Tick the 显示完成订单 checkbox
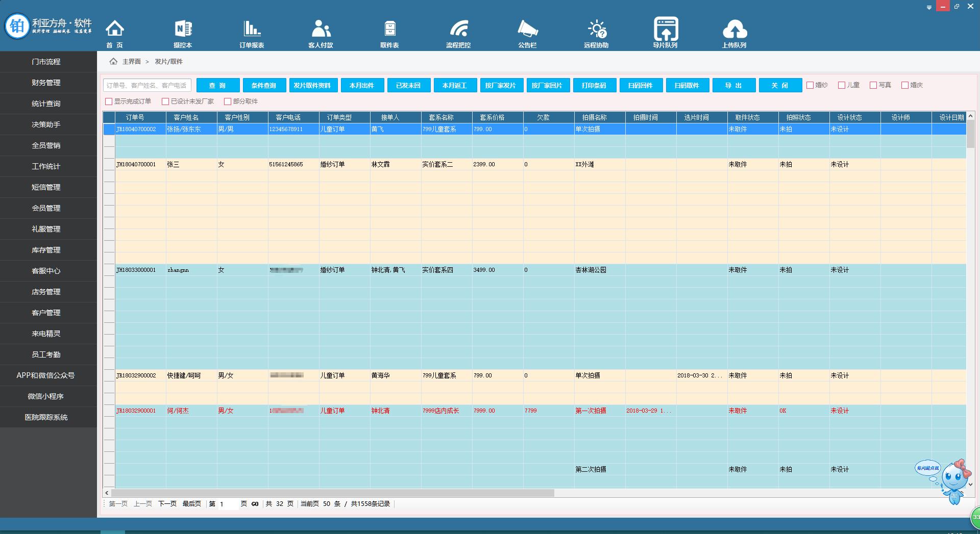The image size is (980, 534). (109, 101)
